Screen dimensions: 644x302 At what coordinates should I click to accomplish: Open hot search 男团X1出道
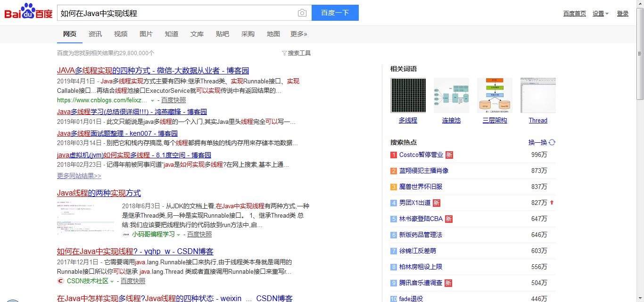pos(415,203)
